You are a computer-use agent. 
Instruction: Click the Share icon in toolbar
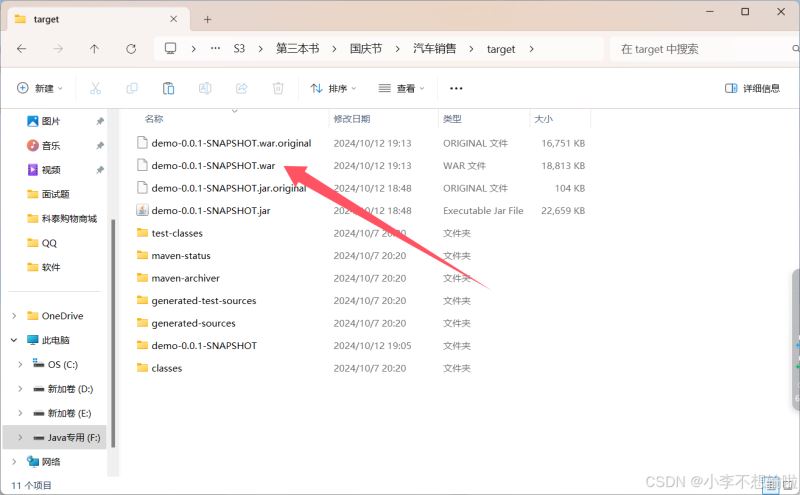pos(241,88)
